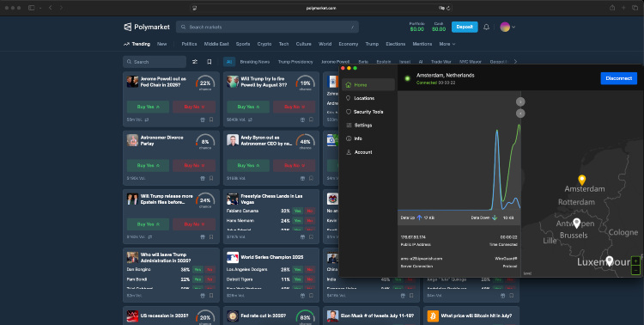Buy Yes on Trump fire Powell market
The width and height of the screenshot is (644, 325).
pyautogui.click(x=248, y=107)
